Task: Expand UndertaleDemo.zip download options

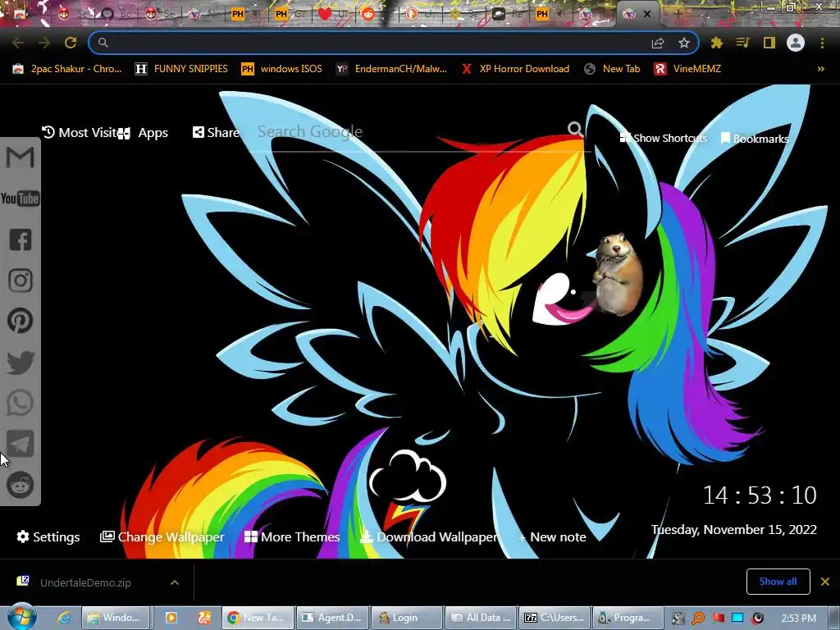Action: [175, 582]
